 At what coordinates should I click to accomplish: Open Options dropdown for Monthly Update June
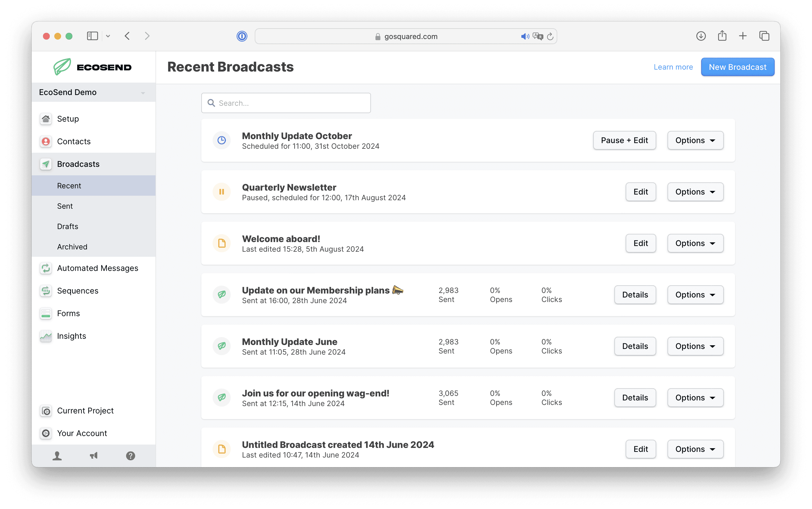tap(695, 346)
